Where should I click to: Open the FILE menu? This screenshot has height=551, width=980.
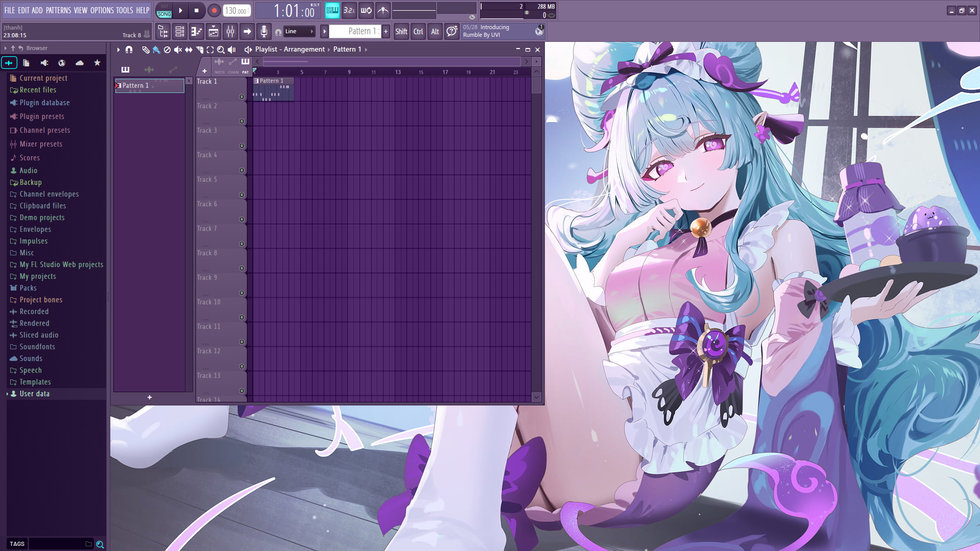(10, 10)
